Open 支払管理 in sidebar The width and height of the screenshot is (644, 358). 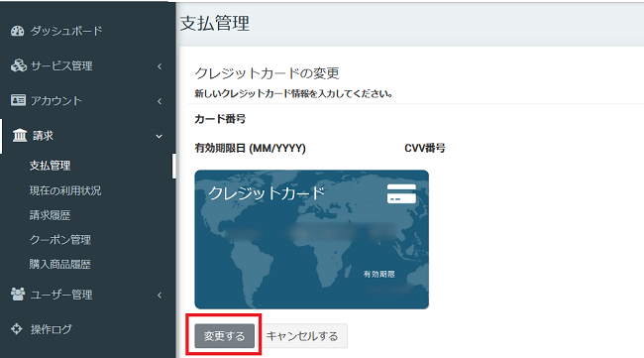tap(51, 166)
